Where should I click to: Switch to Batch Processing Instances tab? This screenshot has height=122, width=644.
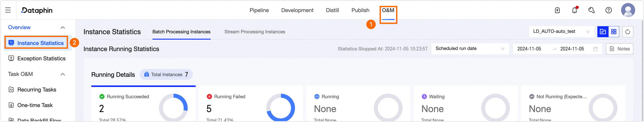click(x=181, y=32)
